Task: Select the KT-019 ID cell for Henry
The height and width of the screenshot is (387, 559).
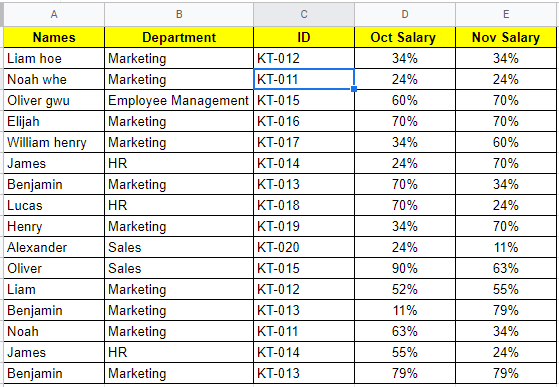Action: (x=304, y=227)
